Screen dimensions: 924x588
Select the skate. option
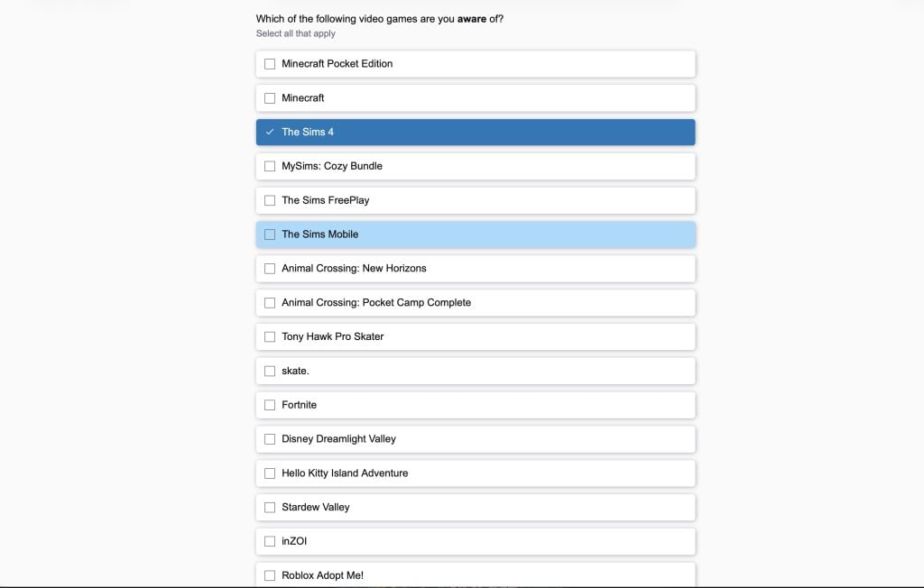tap(270, 371)
